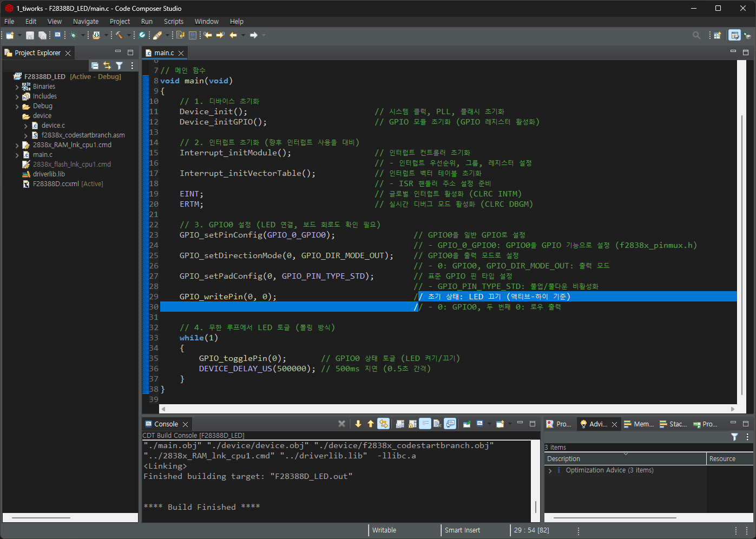
Task: Click the Console up arrow (previous error)
Action: [x=371, y=424]
